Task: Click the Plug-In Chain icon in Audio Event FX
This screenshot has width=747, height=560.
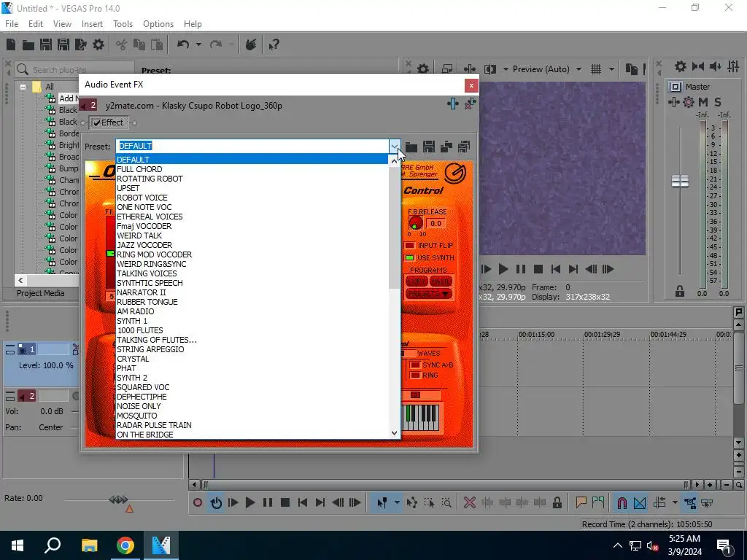Action: [x=452, y=104]
